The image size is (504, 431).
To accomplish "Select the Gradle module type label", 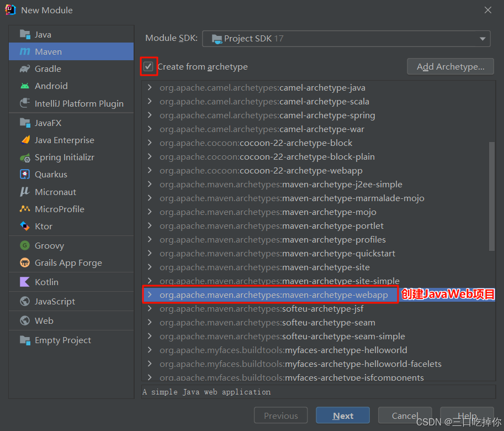I will (48, 69).
